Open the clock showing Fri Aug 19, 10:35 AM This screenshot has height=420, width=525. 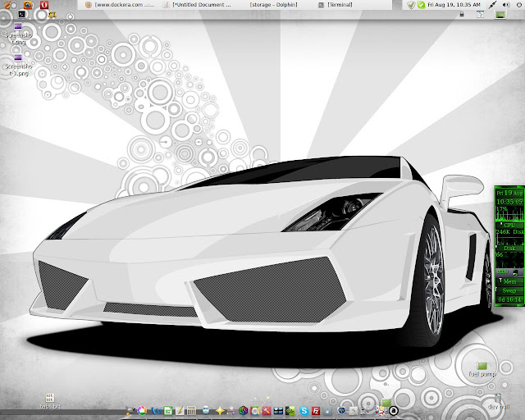click(x=454, y=5)
